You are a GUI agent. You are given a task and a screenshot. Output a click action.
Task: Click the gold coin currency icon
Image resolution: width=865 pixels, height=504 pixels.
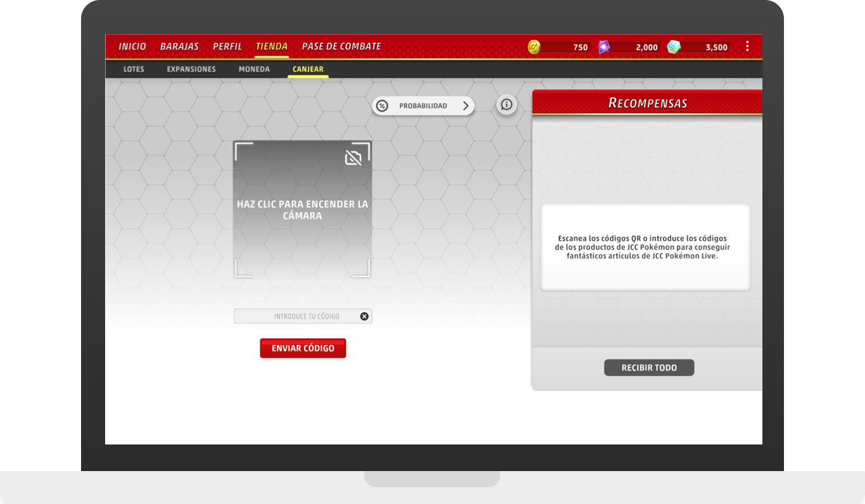[x=534, y=47]
